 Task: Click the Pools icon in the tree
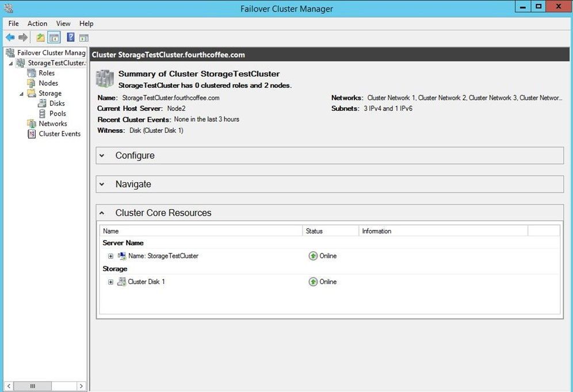click(x=42, y=113)
